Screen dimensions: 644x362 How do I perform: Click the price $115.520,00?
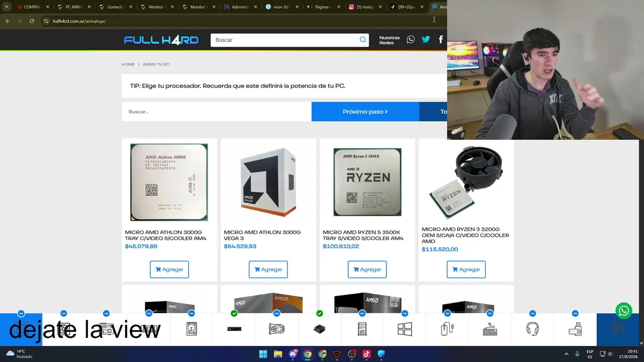(x=440, y=249)
